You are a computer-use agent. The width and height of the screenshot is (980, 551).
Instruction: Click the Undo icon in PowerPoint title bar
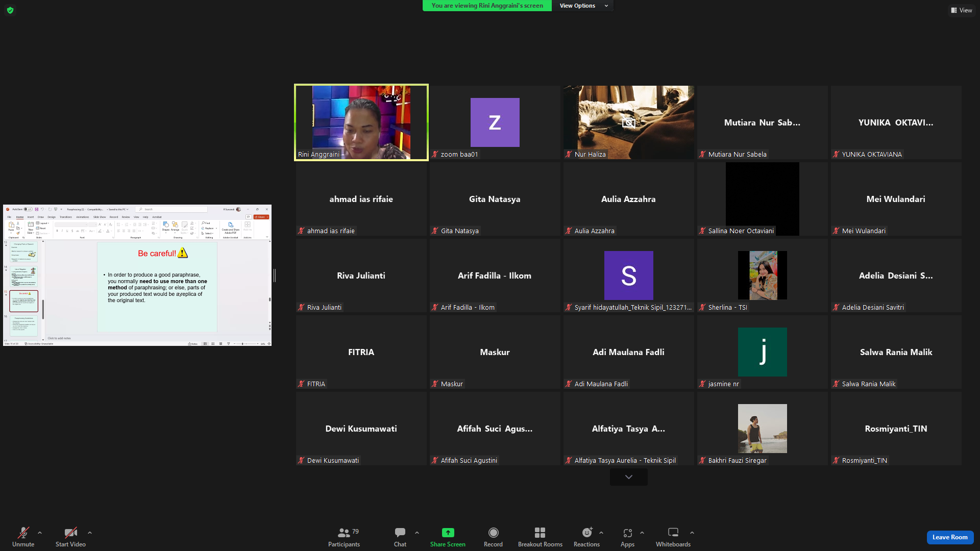pos(42,209)
